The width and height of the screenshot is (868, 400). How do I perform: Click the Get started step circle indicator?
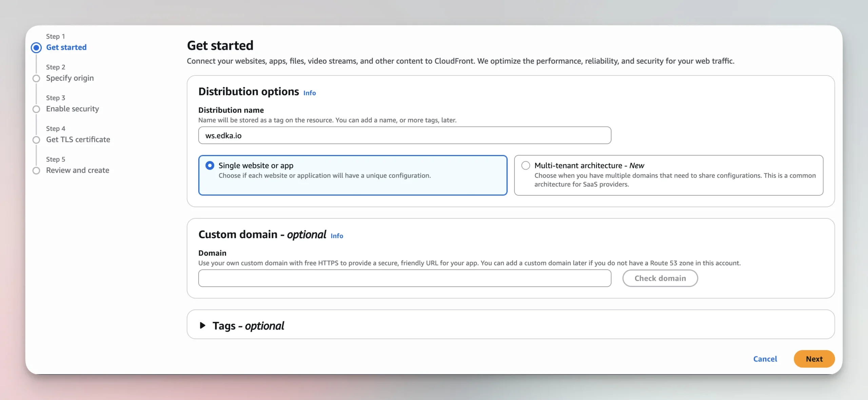(36, 47)
